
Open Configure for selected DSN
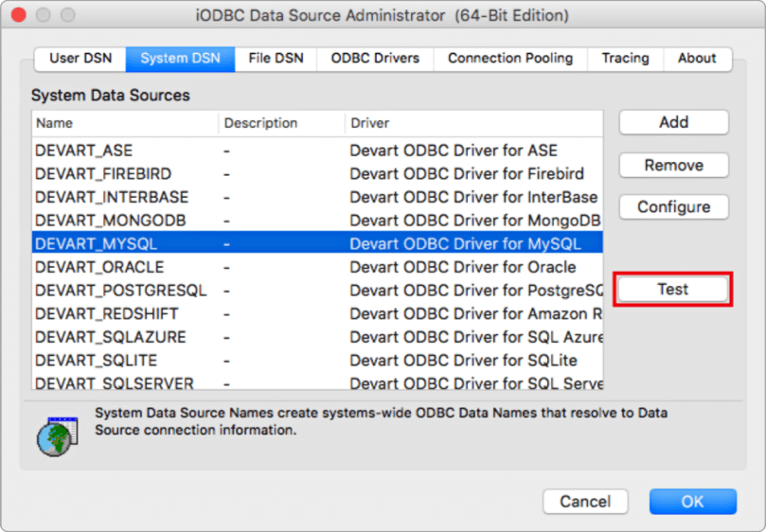pos(673,207)
